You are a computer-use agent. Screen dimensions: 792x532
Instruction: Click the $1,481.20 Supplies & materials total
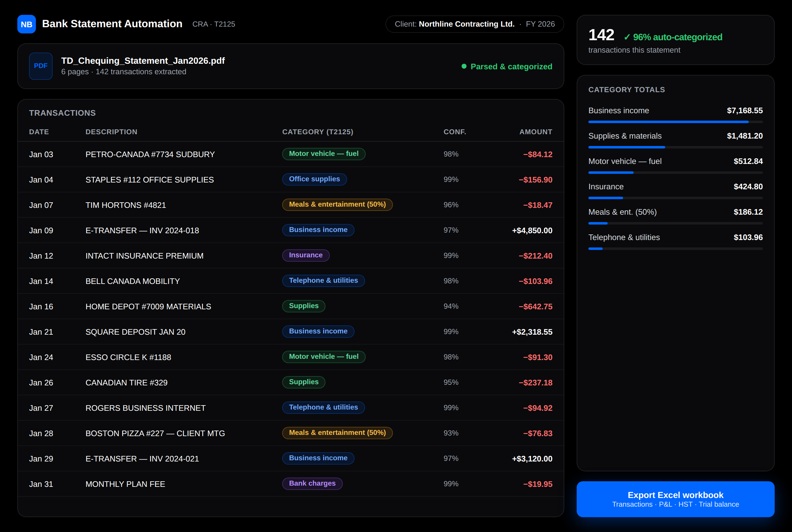coord(744,136)
